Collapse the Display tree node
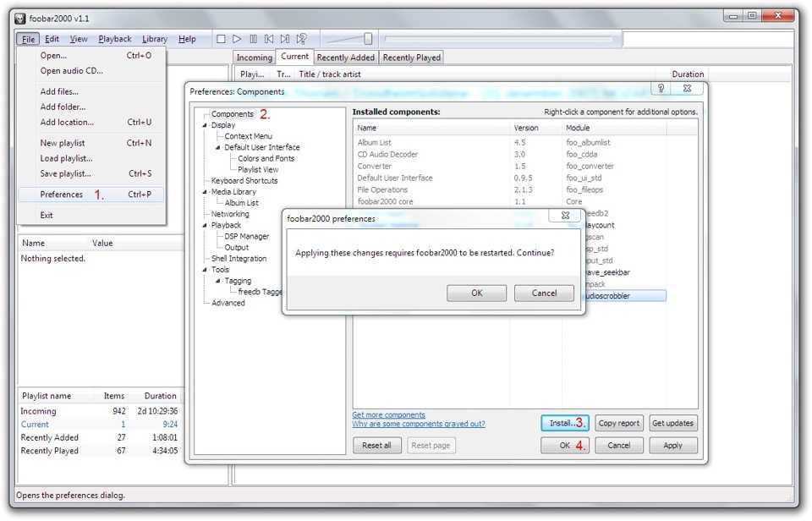The height and width of the screenshot is (521, 812). [x=205, y=125]
